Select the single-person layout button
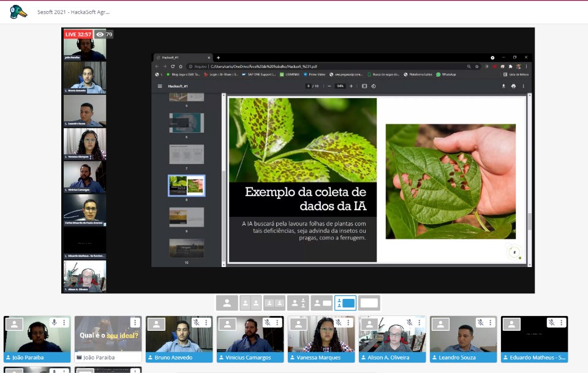The width and height of the screenshot is (588, 373). coord(227,303)
